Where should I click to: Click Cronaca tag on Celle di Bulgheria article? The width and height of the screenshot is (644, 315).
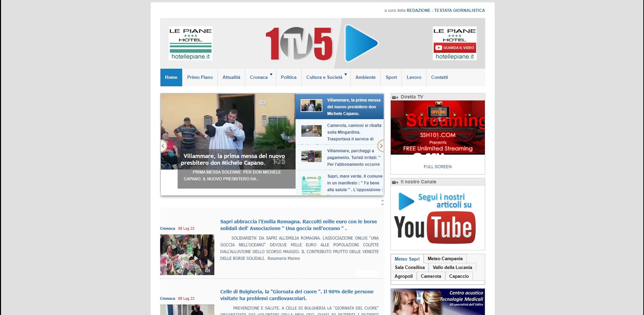tap(167, 298)
